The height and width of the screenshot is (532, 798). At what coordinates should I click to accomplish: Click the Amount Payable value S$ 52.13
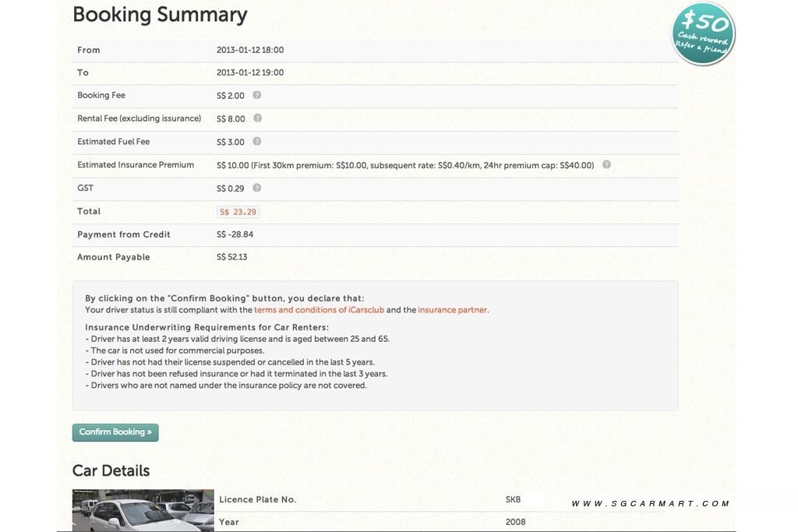231,257
